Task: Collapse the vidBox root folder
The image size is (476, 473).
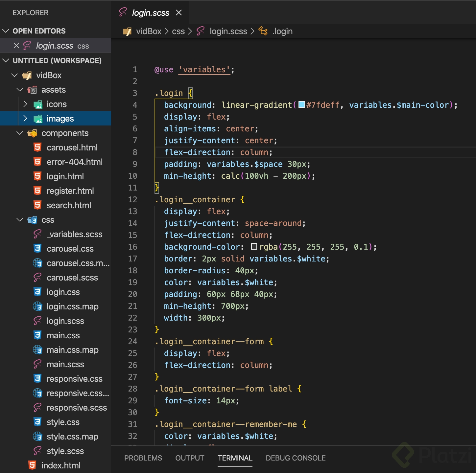Action: [14, 75]
